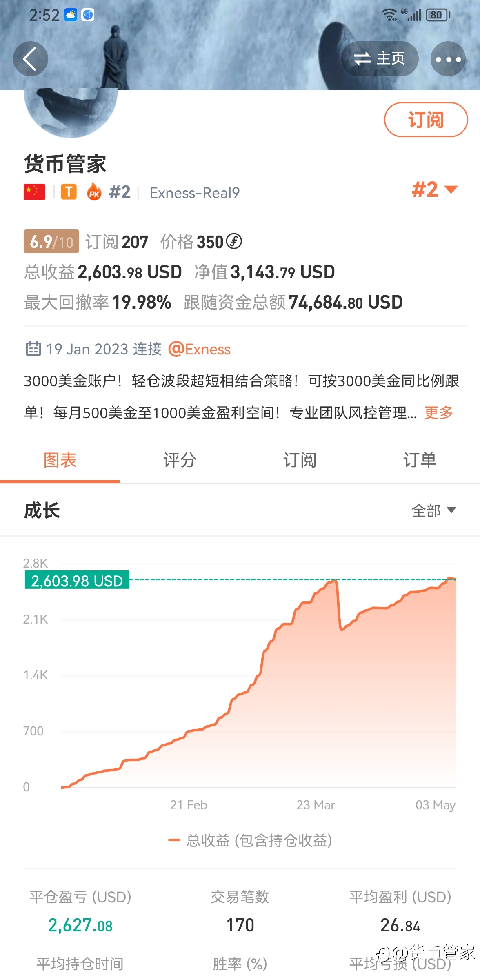Tap the PK flame icon
The width and height of the screenshot is (480, 980).
click(94, 192)
